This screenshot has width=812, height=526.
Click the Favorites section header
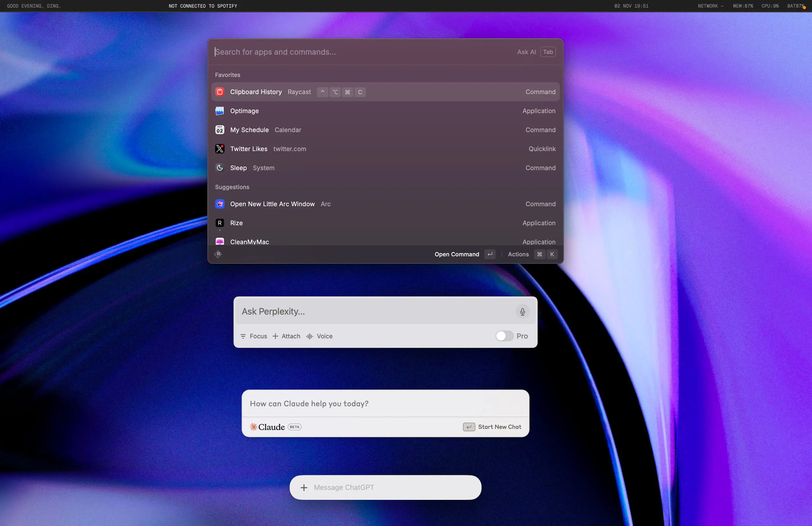click(x=228, y=75)
